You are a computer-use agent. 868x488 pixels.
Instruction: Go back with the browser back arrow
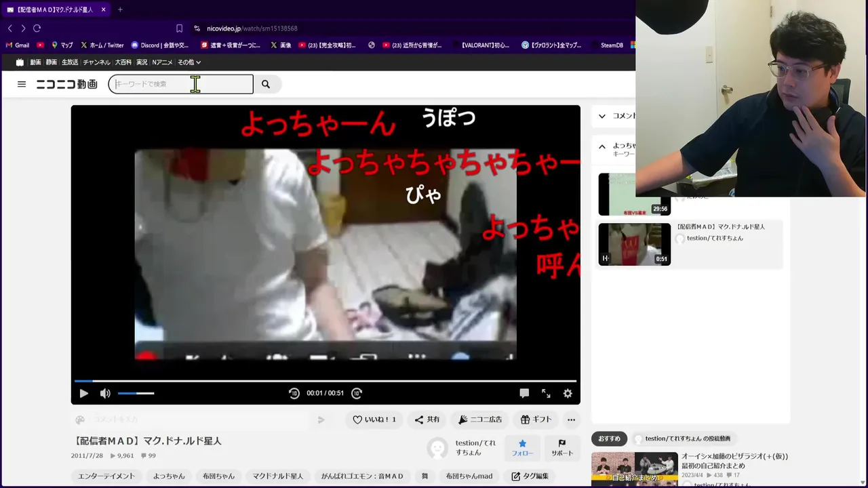pyautogui.click(x=9, y=28)
